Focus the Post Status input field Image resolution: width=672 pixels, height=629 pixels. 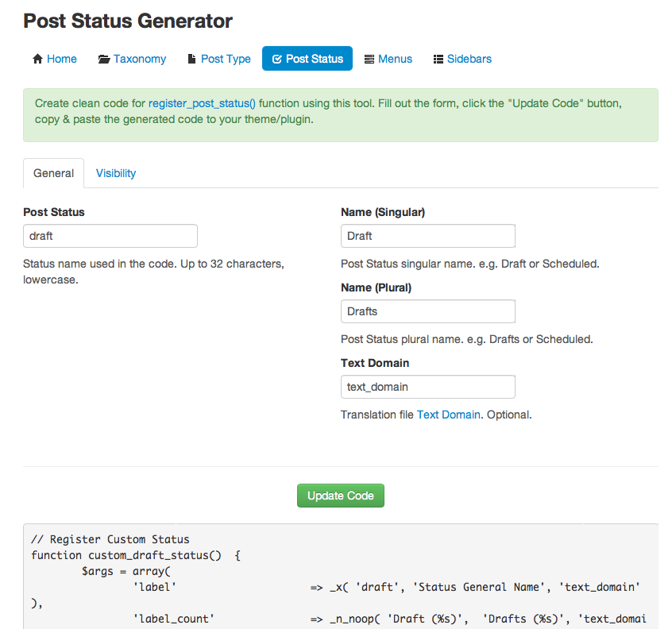[x=110, y=236]
